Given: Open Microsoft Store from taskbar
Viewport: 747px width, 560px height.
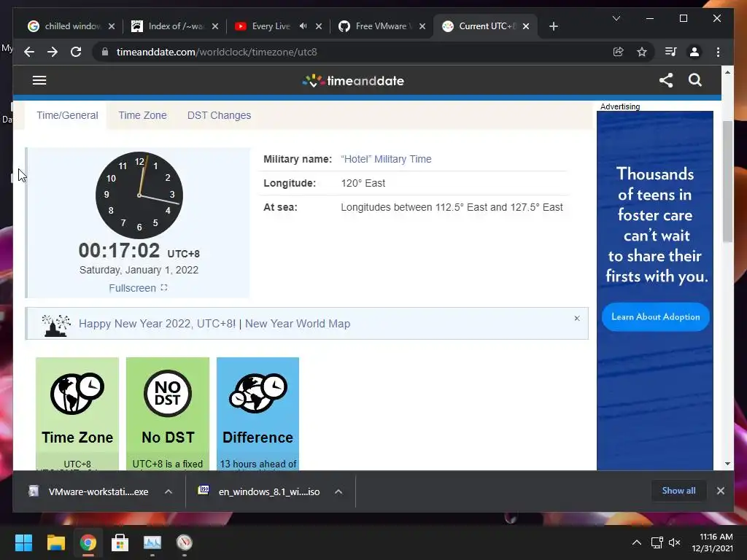Looking at the screenshot, I should 120,542.
